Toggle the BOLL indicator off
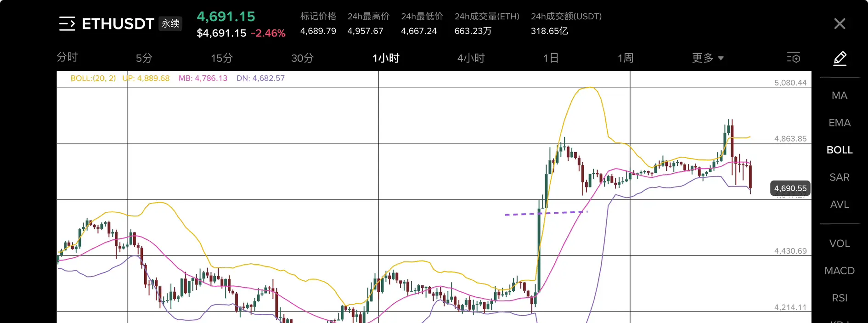 [840, 150]
